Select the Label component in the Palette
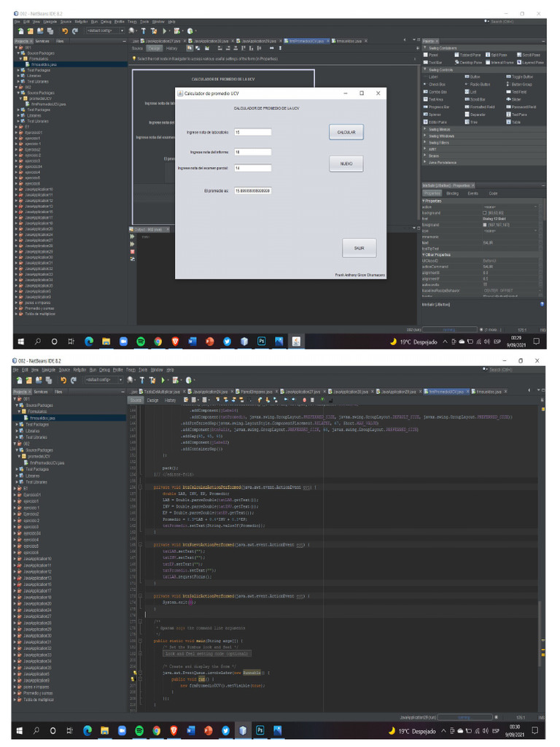 click(x=433, y=77)
